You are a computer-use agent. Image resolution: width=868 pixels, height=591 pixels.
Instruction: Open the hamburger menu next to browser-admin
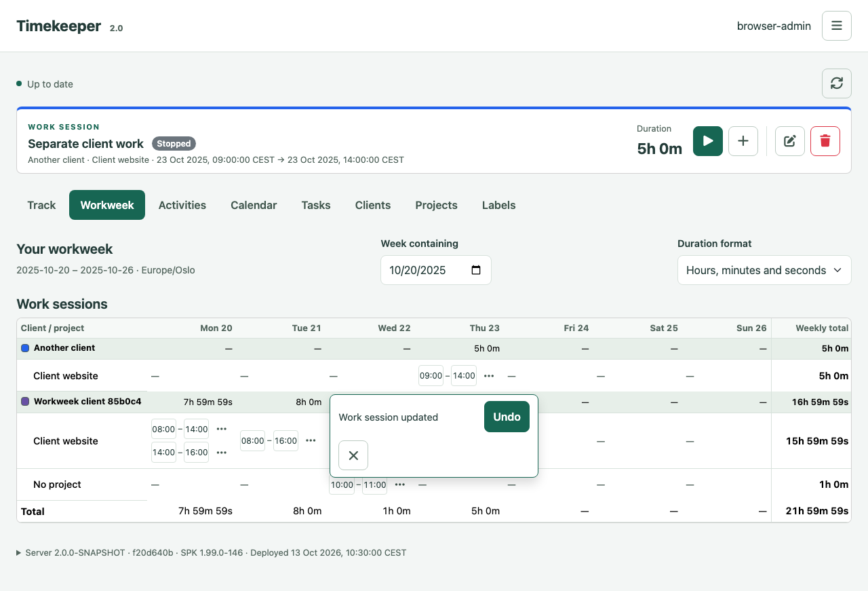pyautogui.click(x=837, y=26)
